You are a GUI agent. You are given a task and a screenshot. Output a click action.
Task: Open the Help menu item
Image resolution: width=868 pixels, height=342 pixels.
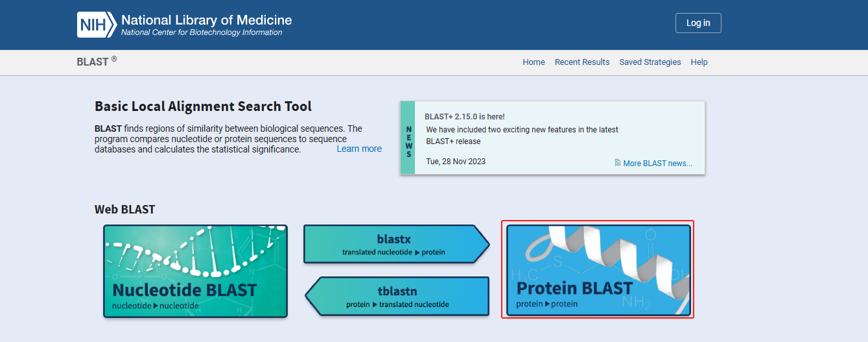(x=699, y=62)
